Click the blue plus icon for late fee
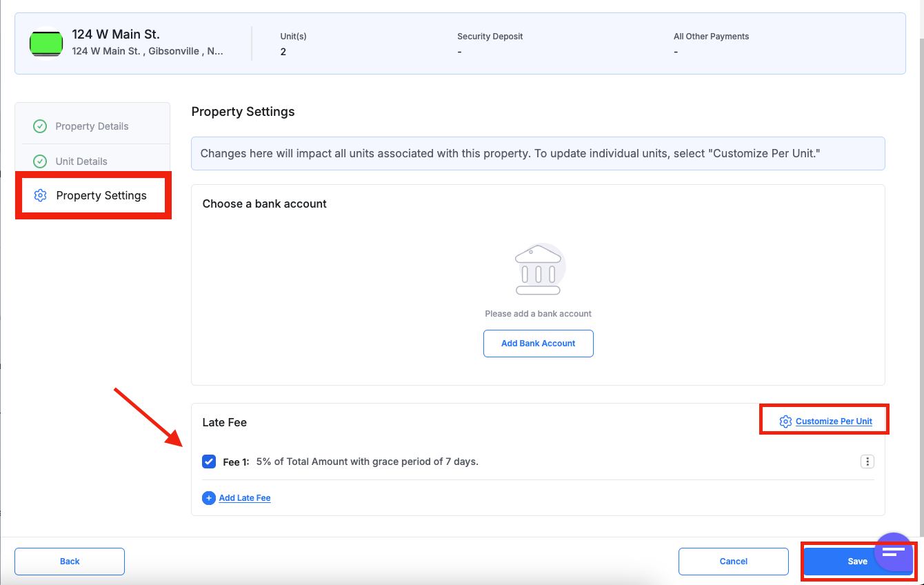 point(209,498)
